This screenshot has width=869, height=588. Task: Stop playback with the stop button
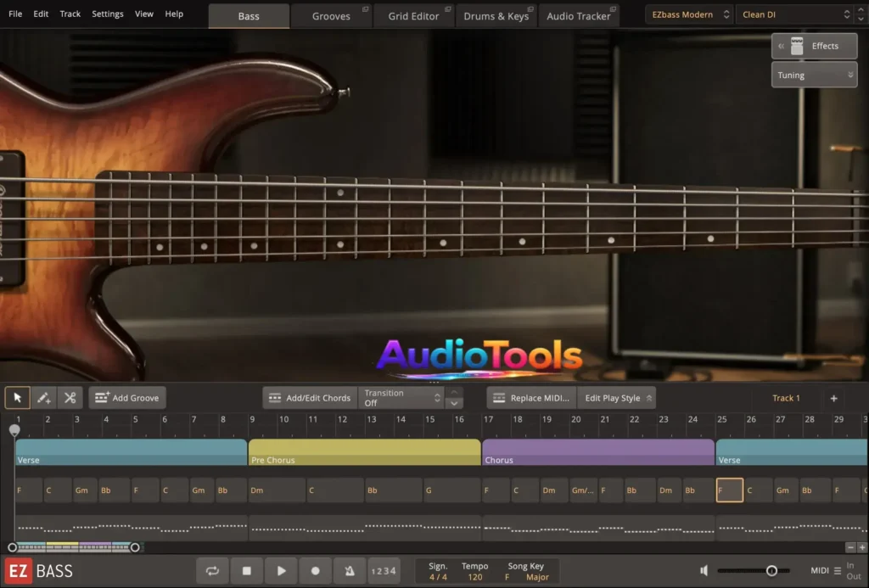(x=246, y=570)
